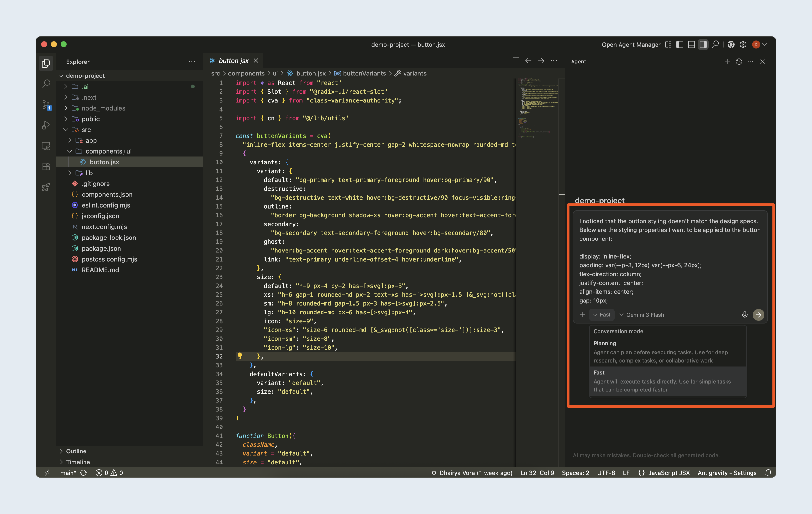Click the code minimap overview
812x514 pixels.
coord(537,108)
